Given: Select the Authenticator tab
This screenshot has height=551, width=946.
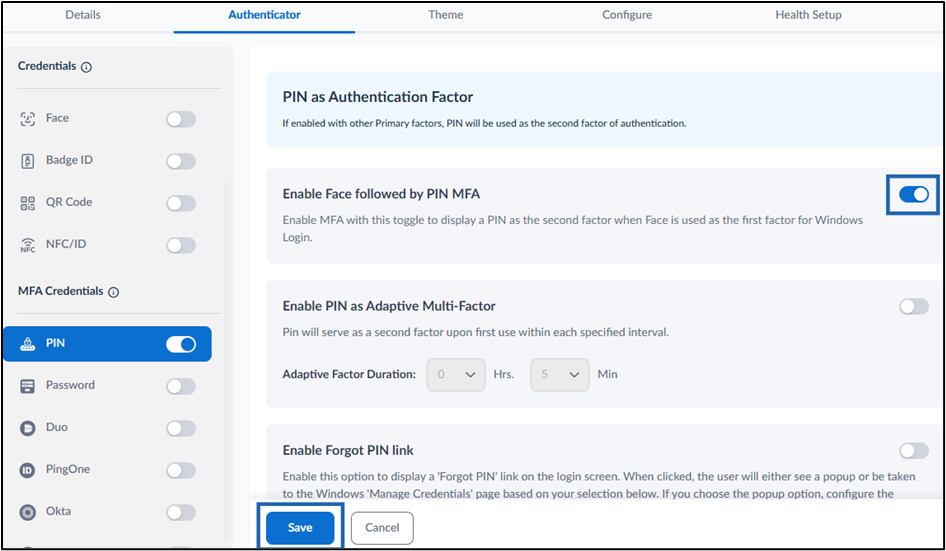Looking at the screenshot, I should [264, 15].
